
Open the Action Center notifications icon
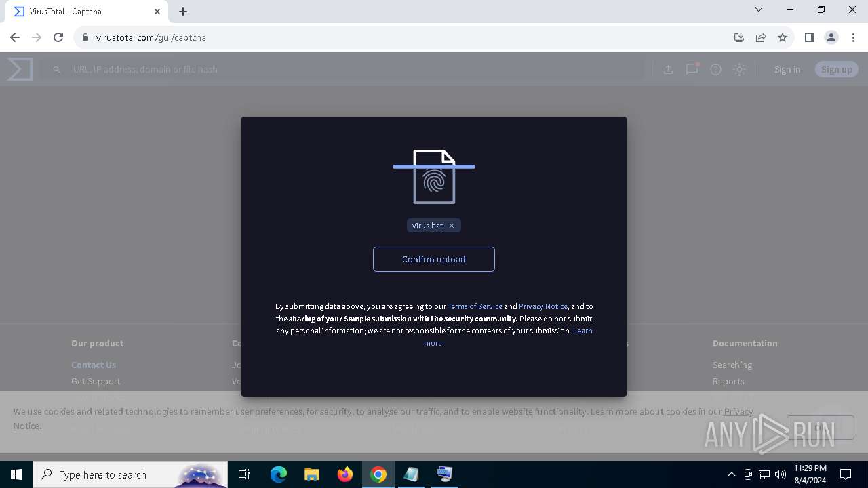click(846, 474)
